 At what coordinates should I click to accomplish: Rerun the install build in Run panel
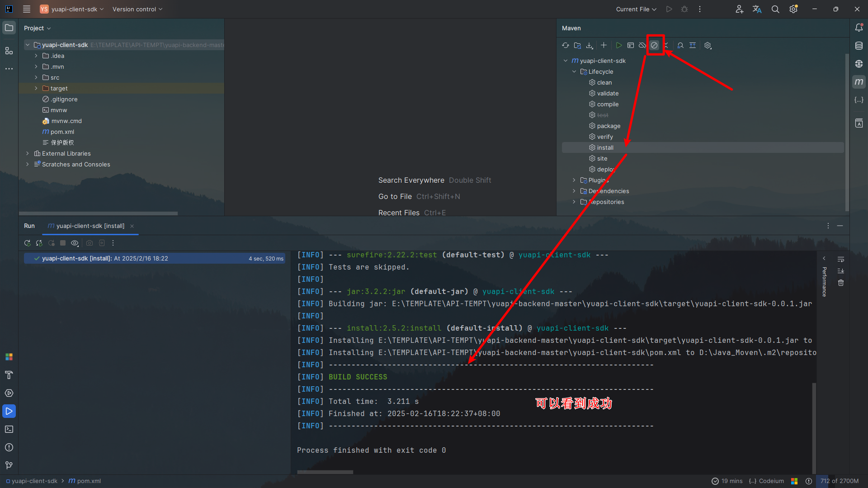[x=28, y=243]
